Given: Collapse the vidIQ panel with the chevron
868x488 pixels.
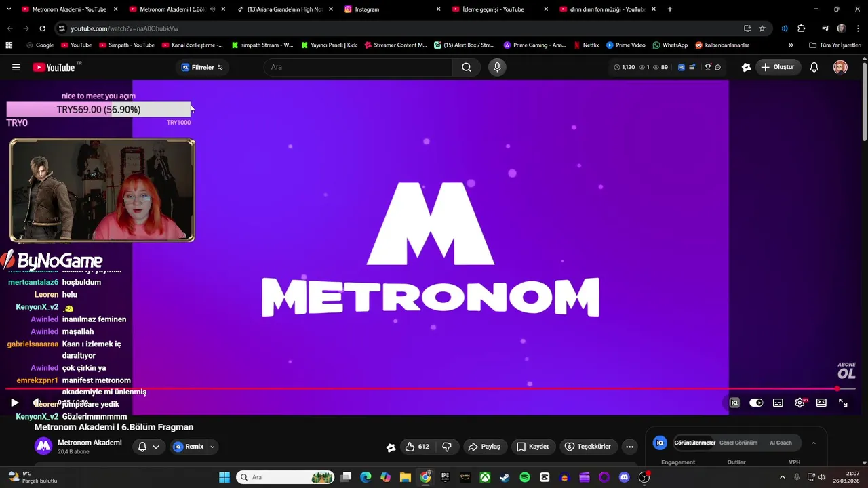Looking at the screenshot, I should (x=814, y=443).
